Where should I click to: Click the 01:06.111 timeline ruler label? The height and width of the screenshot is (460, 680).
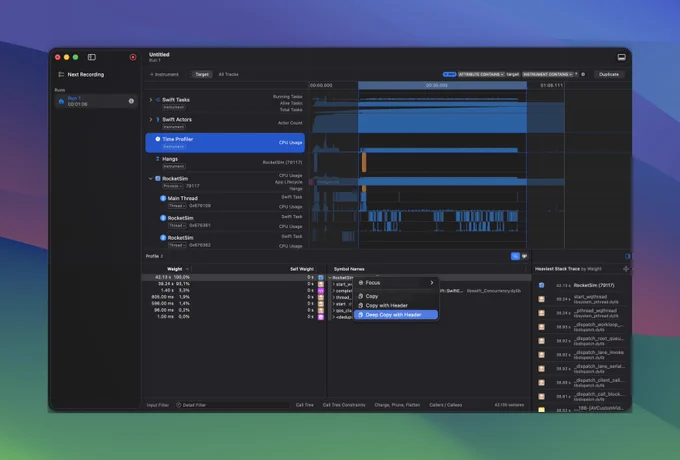click(x=551, y=85)
